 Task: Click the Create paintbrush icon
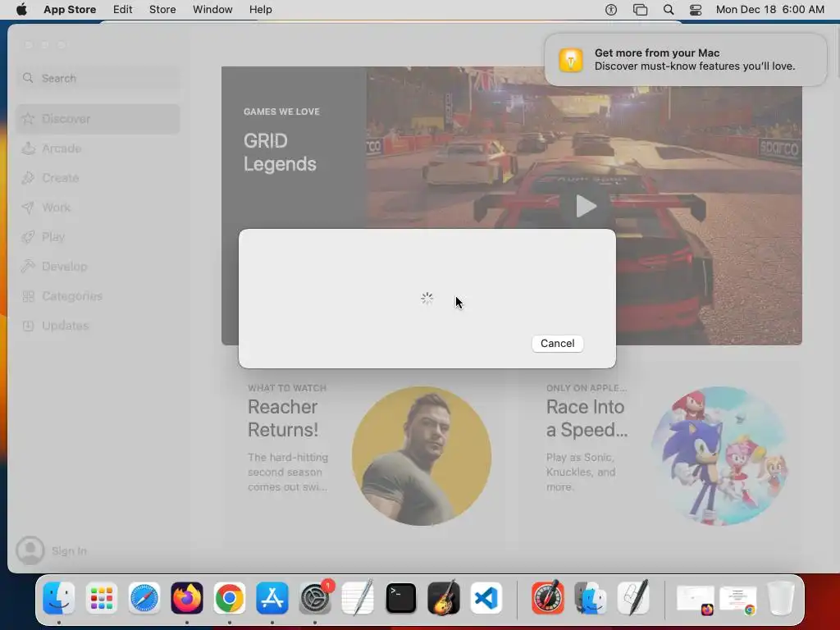29,178
